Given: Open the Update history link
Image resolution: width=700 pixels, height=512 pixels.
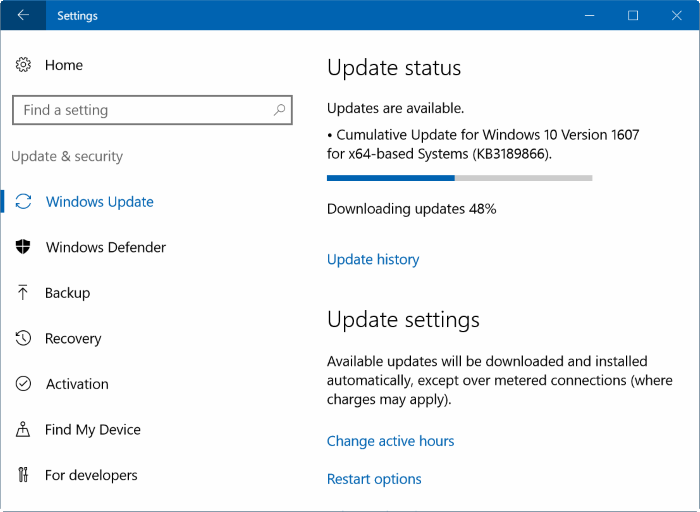Looking at the screenshot, I should tap(373, 259).
